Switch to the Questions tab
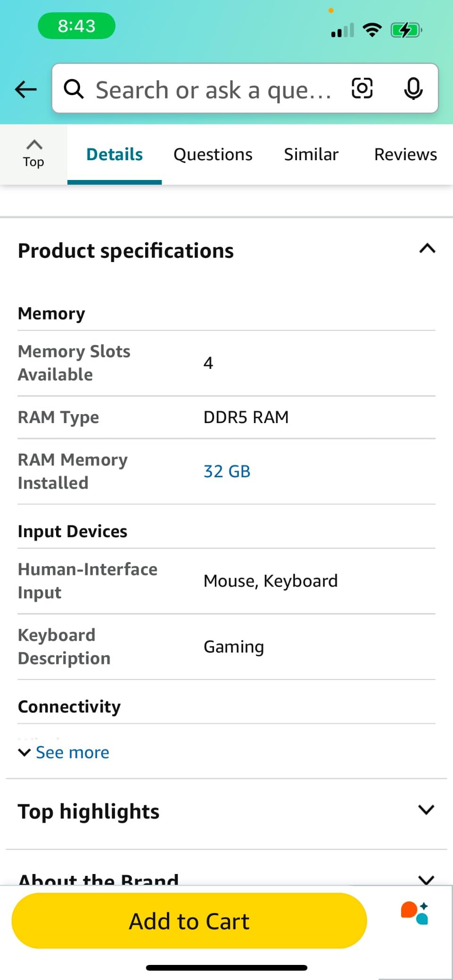 click(213, 154)
